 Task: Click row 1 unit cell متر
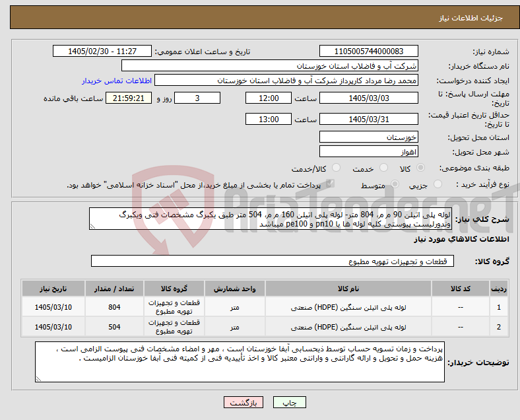234,307
